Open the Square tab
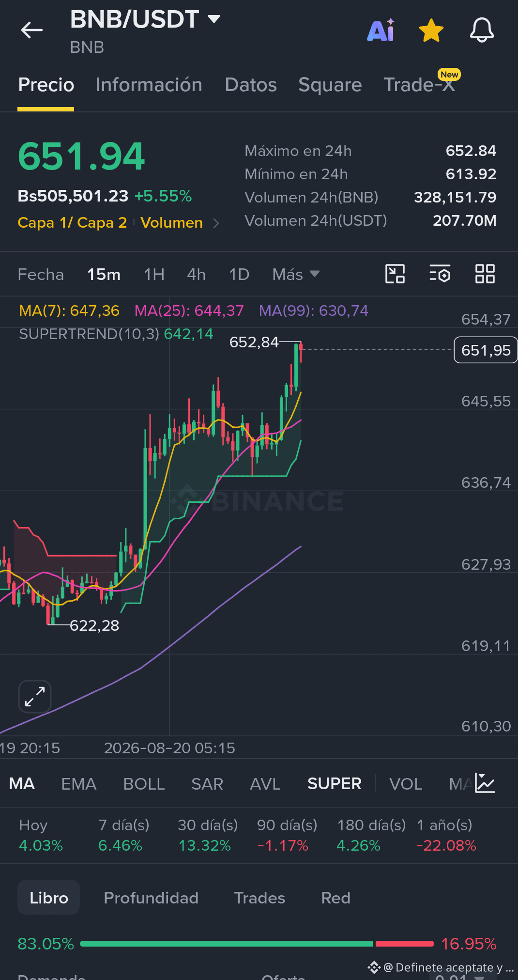The width and height of the screenshot is (518, 980). 330,85
